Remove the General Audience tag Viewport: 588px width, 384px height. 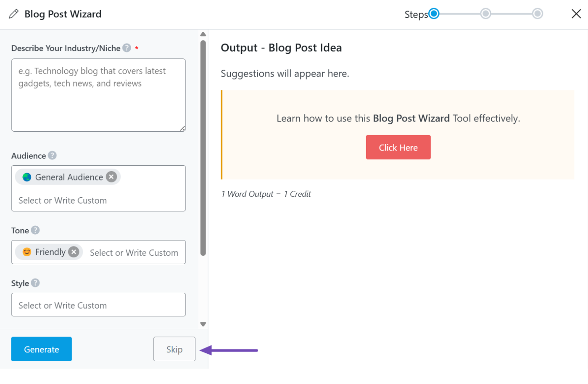click(x=111, y=177)
